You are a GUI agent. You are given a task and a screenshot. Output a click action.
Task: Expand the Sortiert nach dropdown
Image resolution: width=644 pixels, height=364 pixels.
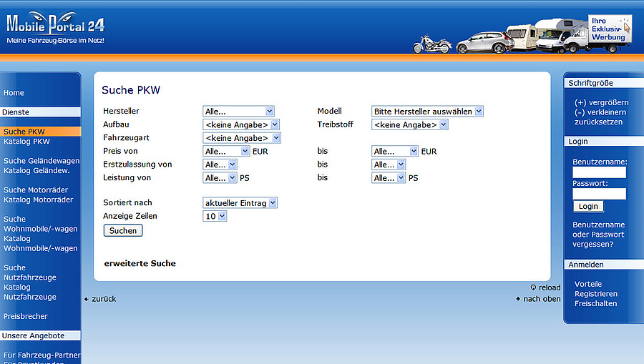tap(240, 203)
